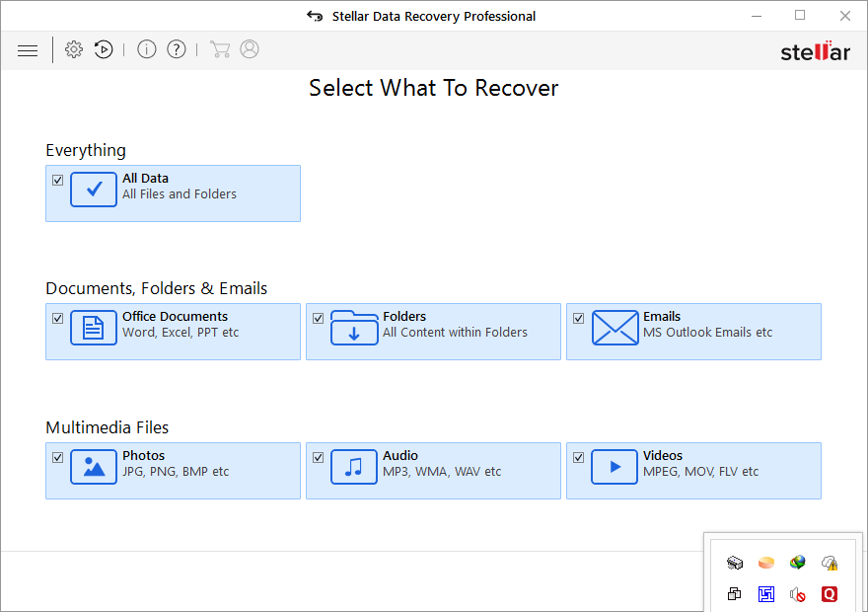The image size is (868, 612).
Task: Click the Internet Download Manager tray icon
Action: point(798,563)
